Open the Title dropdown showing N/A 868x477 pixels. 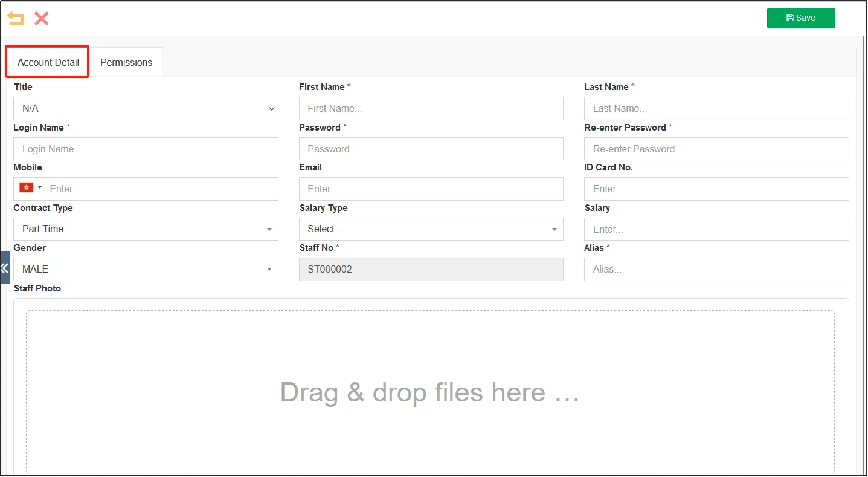point(146,109)
